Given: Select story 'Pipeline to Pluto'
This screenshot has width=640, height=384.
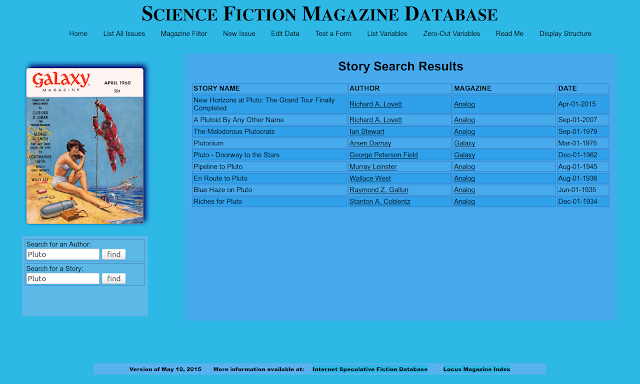Looking at the screenshot, I should 270,166.
